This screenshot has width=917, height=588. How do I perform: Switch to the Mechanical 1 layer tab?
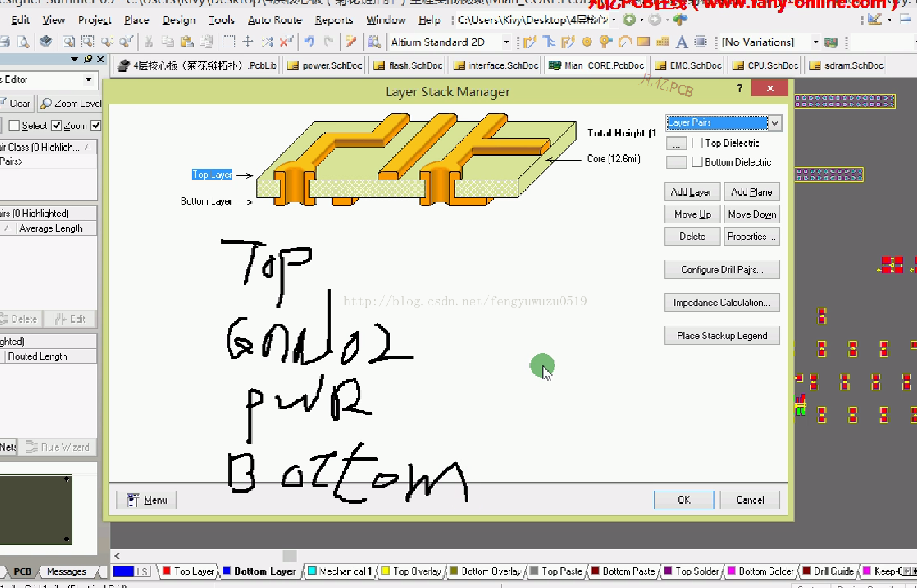pyautogui.click(x=340, y=571)
